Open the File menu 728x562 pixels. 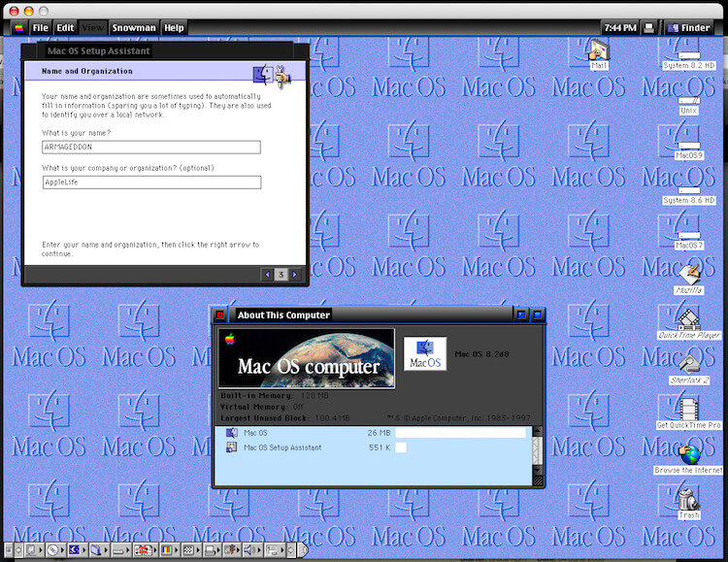[41, 28]
